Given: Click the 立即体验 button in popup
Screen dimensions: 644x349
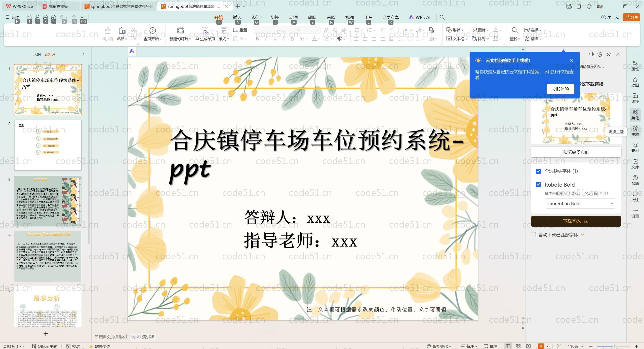Looking at the screenshot, I should (x=560, y=89).
